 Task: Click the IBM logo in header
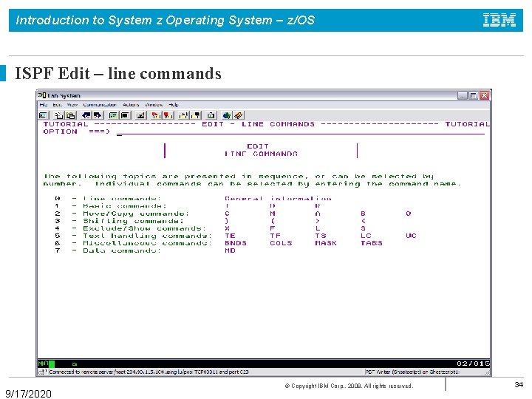coord(499,20)
